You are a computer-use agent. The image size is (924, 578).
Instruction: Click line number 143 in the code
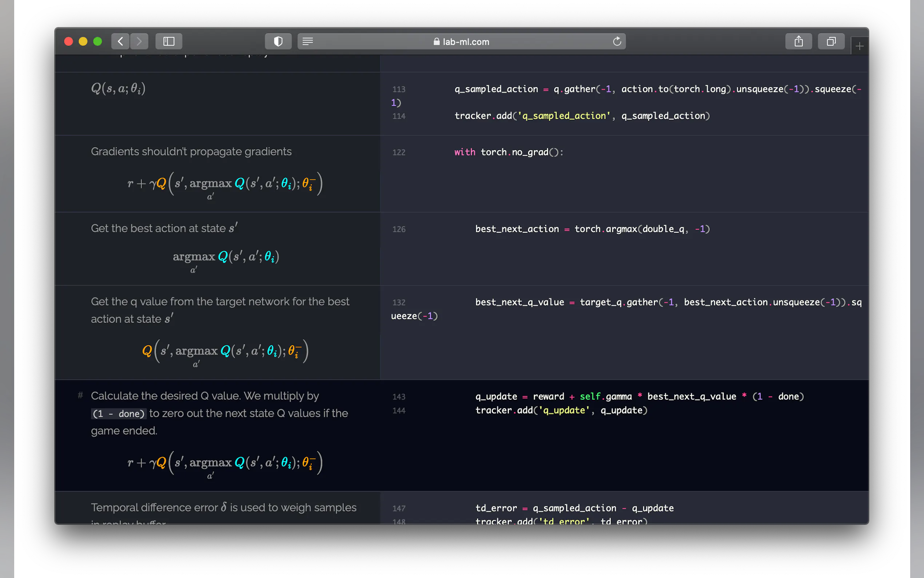pos(399,397)
